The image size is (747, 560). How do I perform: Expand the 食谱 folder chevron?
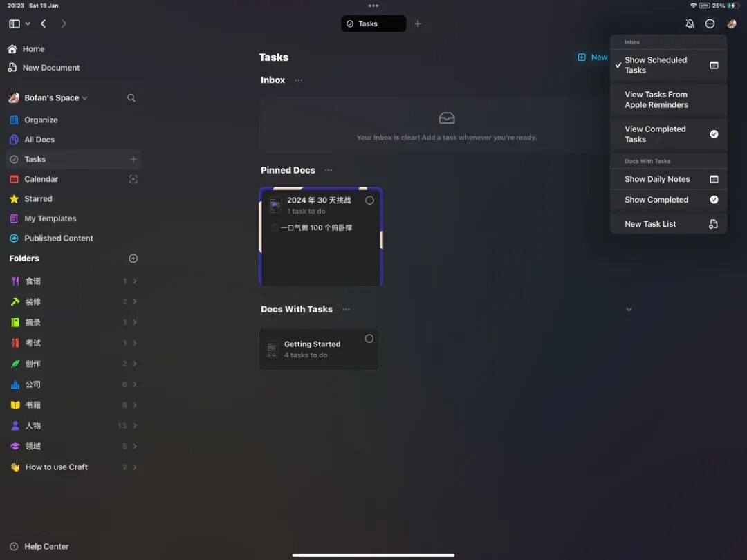(x=135, y=281)
